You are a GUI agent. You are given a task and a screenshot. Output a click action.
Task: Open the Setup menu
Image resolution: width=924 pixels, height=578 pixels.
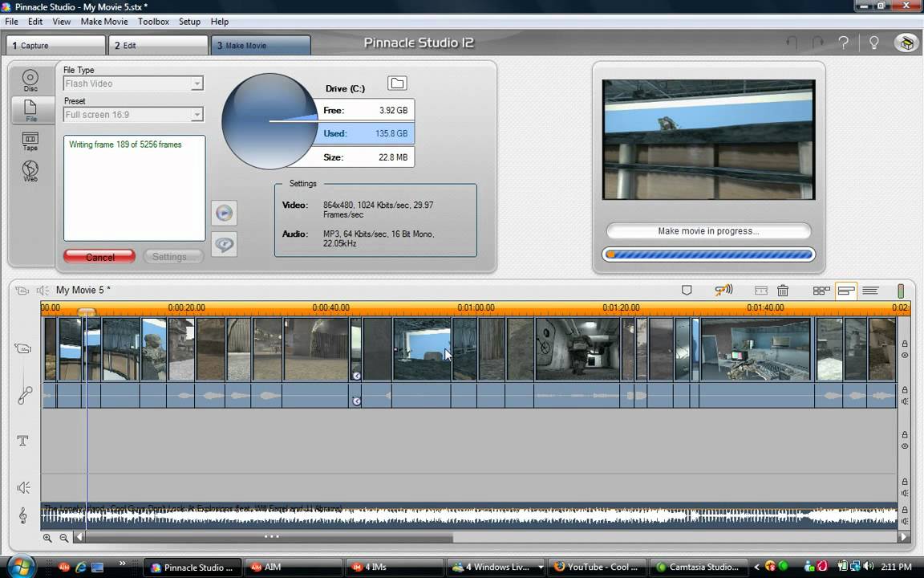[189, 21]
